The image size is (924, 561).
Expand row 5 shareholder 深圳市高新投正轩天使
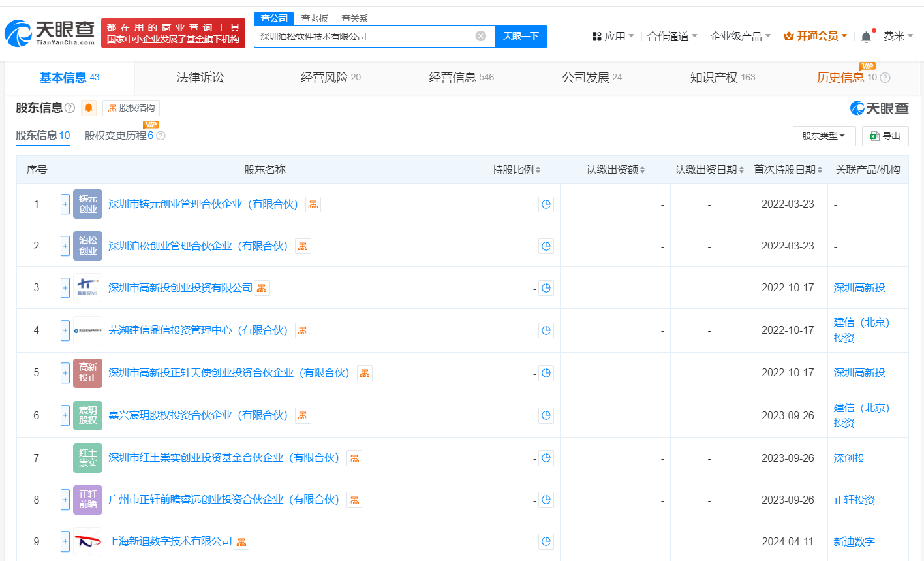[65, 373]
